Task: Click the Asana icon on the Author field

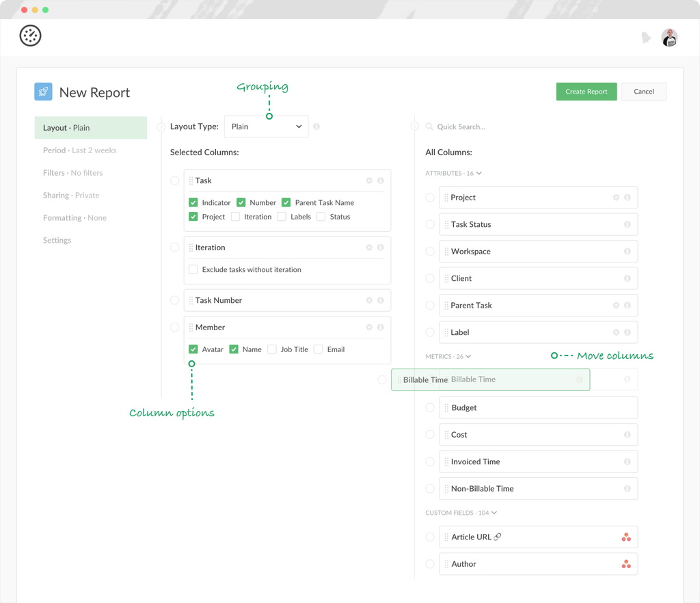Action: (x=626, y=564)
